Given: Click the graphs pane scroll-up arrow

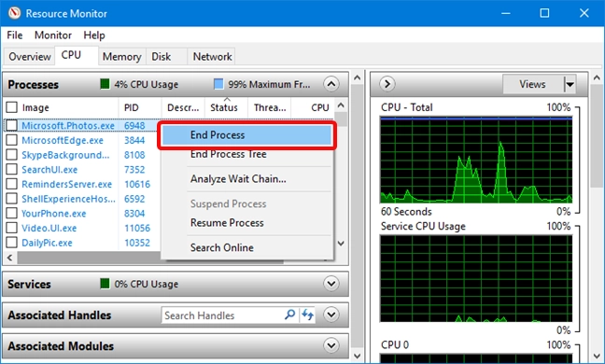Looking at the screenshot, I should click(x=597, y=77).
